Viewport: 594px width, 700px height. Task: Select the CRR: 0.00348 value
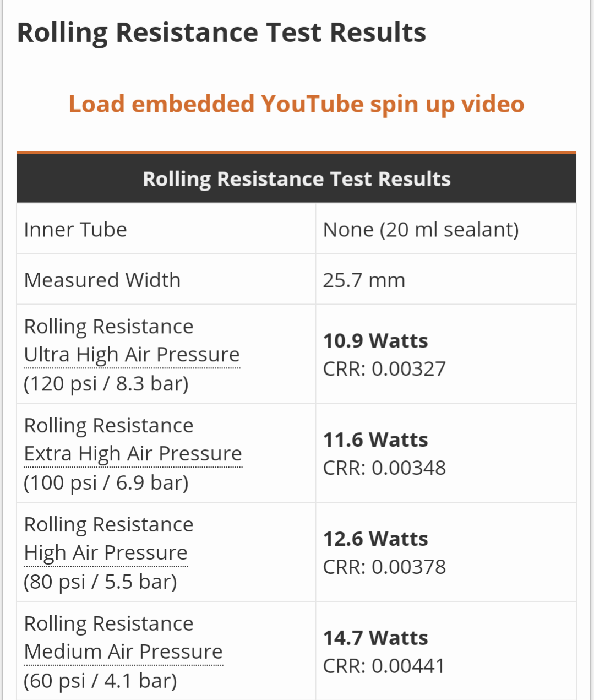[x=384, y=468]
